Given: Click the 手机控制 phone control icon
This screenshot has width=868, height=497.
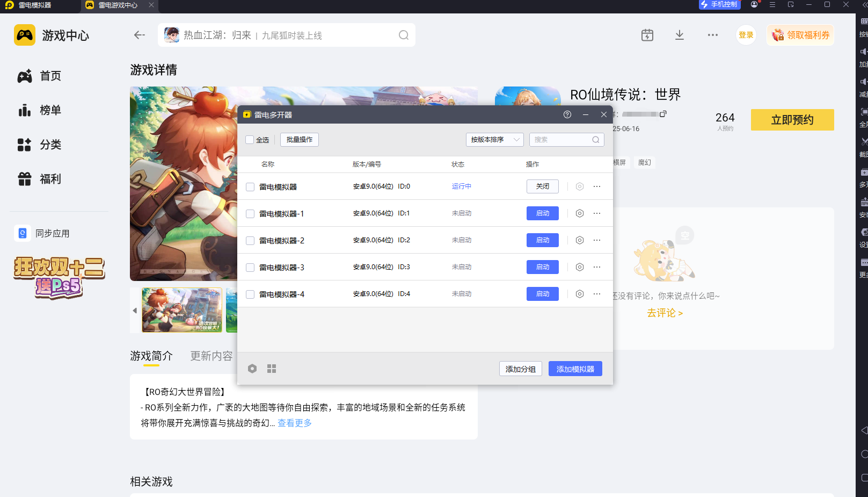Looking at the screenshot, I should pyautogui.click(x=719, y=5).
